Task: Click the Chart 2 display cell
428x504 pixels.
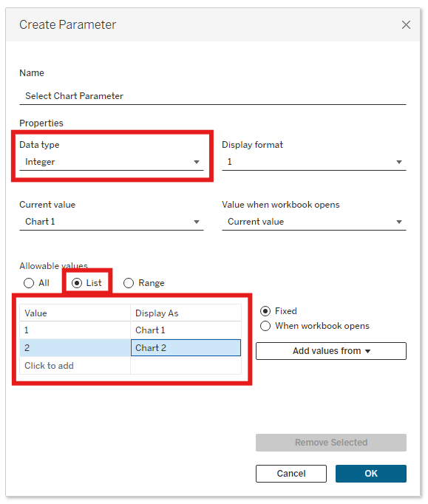Action: point(186,348)
